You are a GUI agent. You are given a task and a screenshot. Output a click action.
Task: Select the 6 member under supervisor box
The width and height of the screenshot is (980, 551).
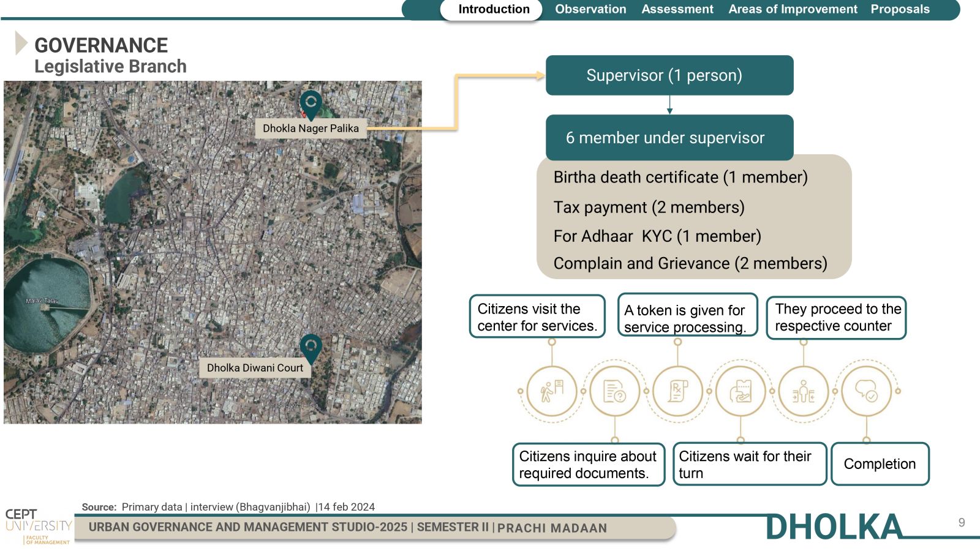(669, 138)
